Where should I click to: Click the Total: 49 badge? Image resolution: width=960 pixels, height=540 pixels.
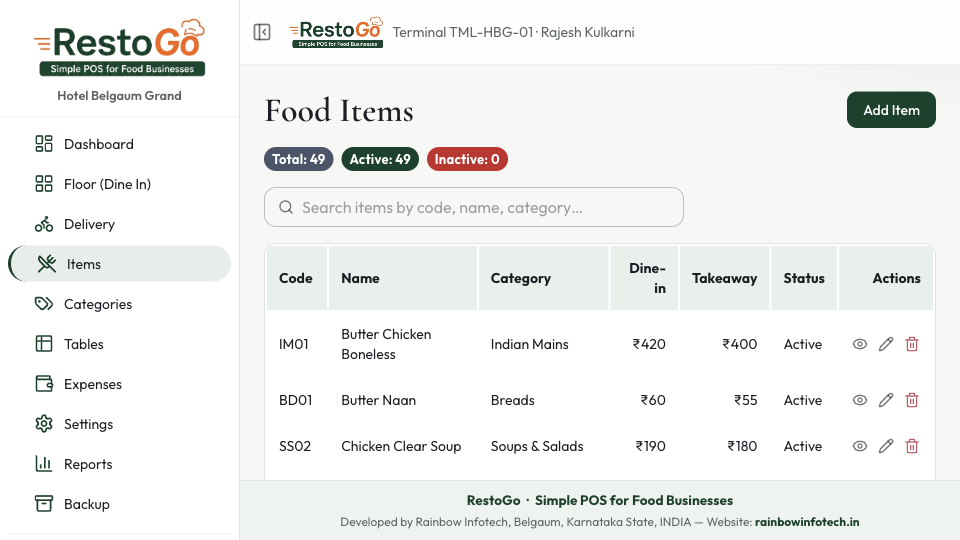(x=299, y=159)
